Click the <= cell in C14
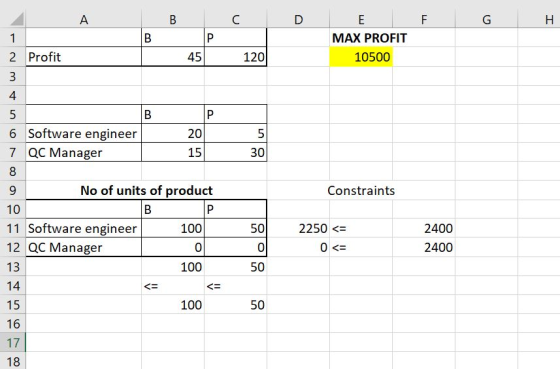 (235, 285)
